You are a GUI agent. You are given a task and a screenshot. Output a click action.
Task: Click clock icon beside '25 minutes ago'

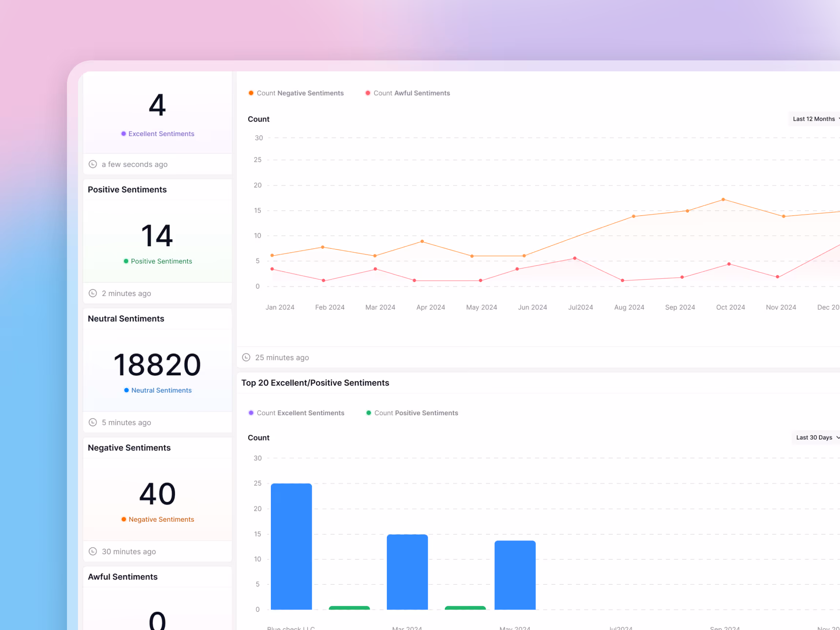click(x=246, y=357)
